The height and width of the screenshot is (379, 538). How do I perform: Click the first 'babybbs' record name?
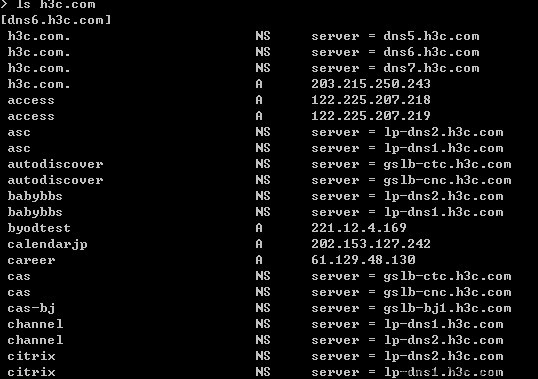(x=35, y=197)
